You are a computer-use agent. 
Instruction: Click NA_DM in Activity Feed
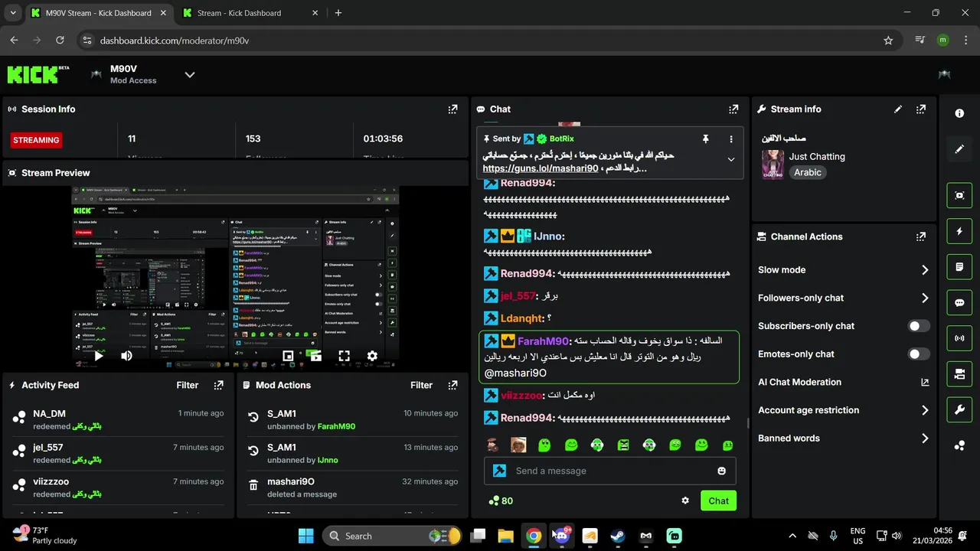point(49,413)
